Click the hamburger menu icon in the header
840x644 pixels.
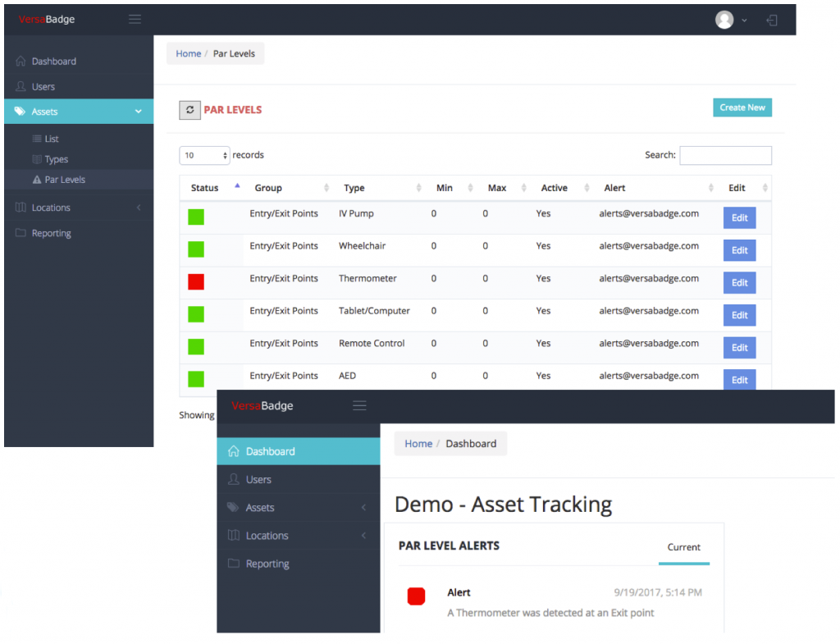[x=135, y=19]
